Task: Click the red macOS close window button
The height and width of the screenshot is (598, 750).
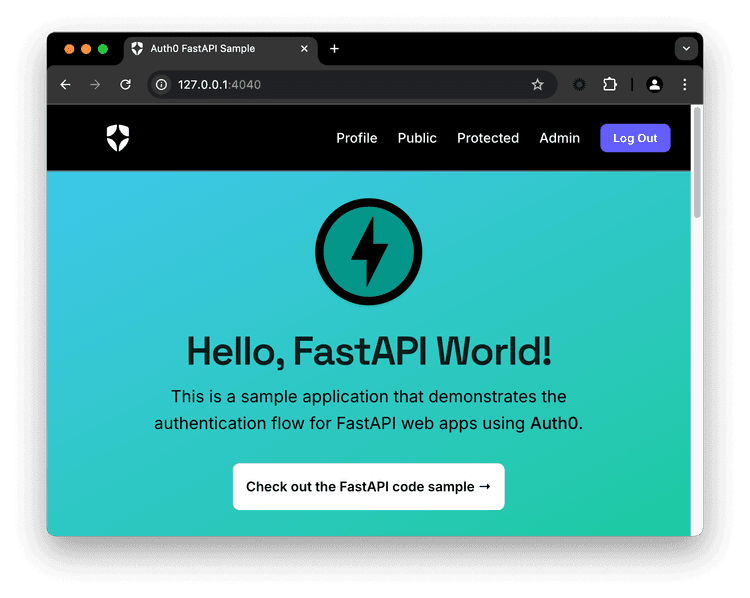Action: click(x=69, y=49)
